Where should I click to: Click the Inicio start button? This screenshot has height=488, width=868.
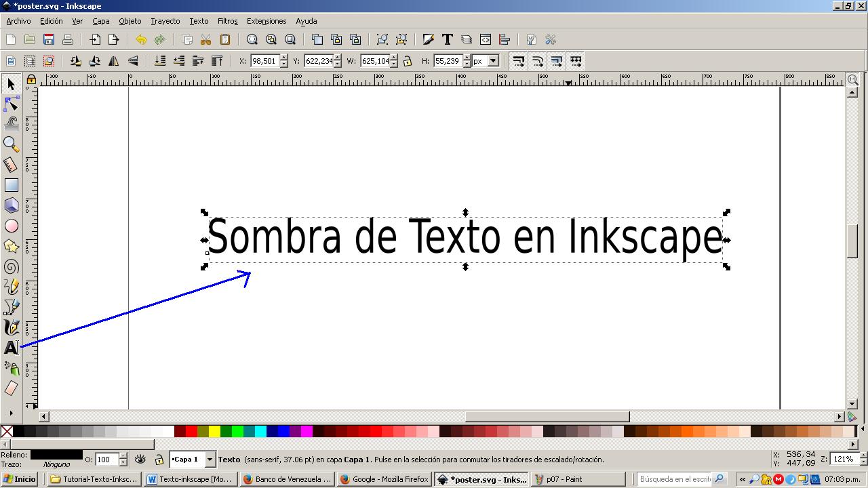tap(20, 479)
